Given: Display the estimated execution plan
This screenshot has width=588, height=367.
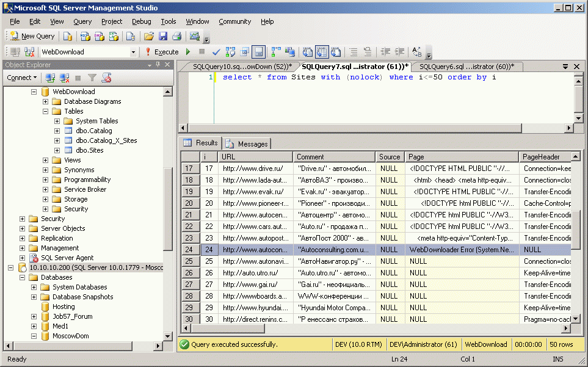Looking at the screenshot, I should (x=230, y=52).
